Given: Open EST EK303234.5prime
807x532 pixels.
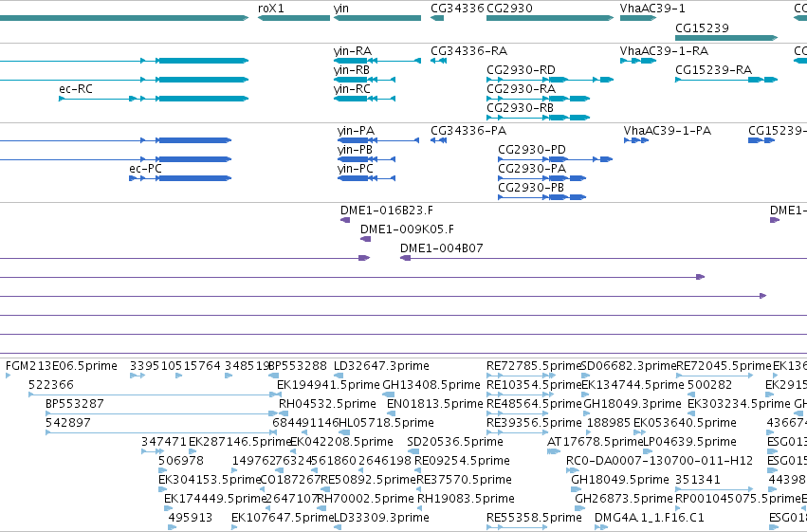Looking at the screenshot, I should (x=692, y=413).
